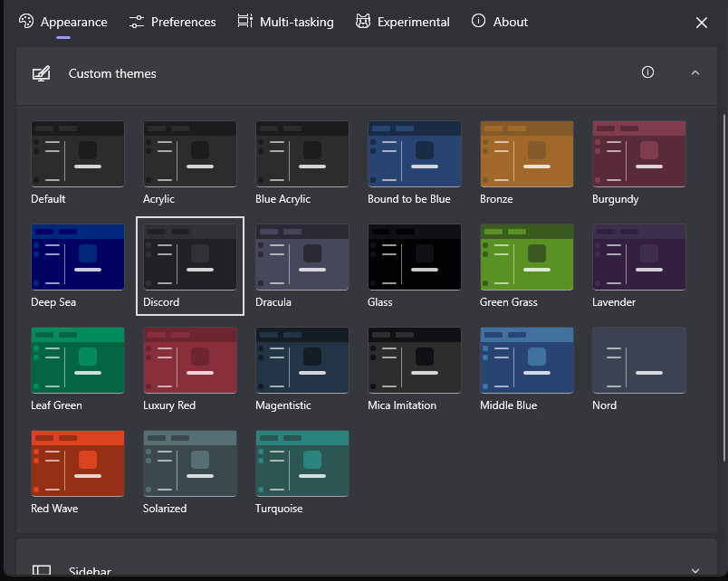The height and width of the screenshot is (581, 728).
Task: Open the Appearance tab
Action: pos(63,22)
